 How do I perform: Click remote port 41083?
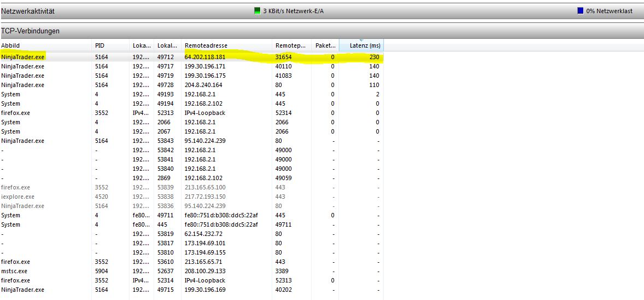283,76
